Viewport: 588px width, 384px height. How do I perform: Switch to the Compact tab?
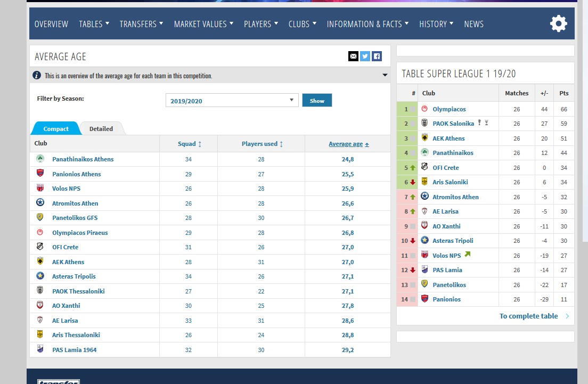pos(56,129)
